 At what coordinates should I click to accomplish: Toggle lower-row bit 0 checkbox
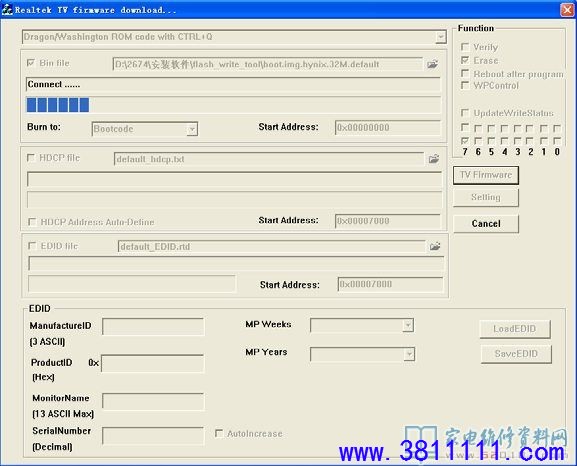[x=557, y=141]
